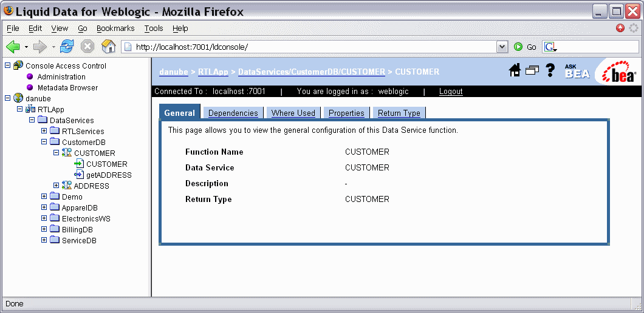The width and height of the screenshot is (644, 313).
Task: Click the CUSTOMER data service icon
Action: tap(67, 153)
